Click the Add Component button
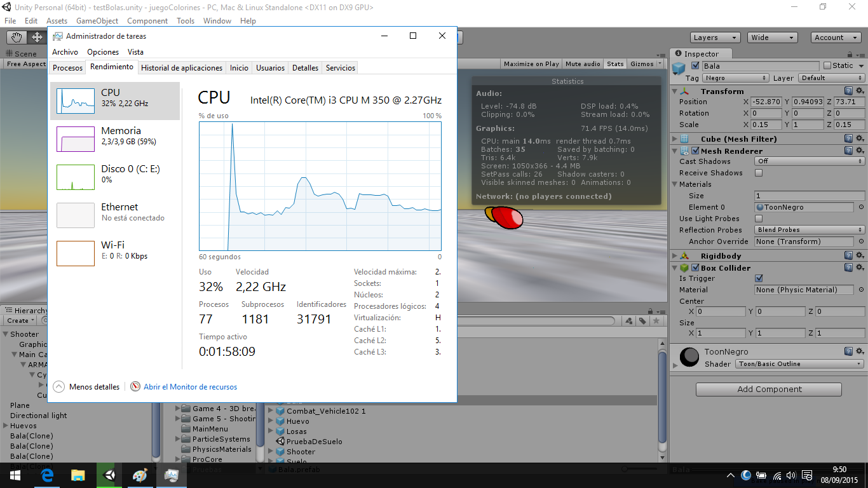 769,390
